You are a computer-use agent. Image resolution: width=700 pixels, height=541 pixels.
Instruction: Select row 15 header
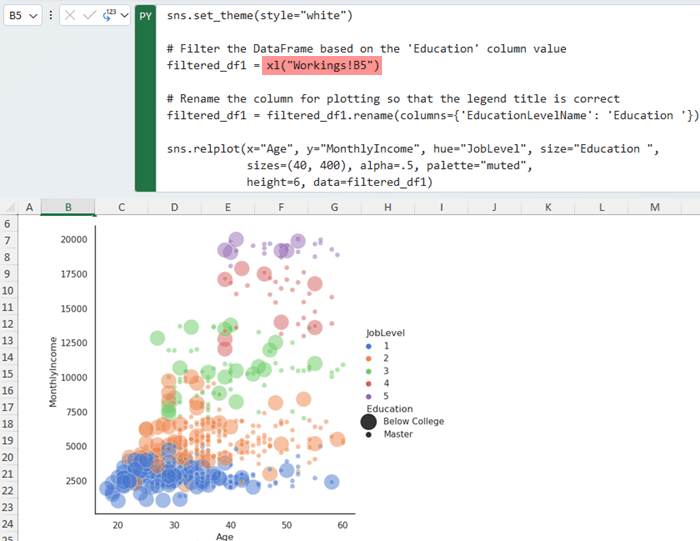[x=8, y=374]
